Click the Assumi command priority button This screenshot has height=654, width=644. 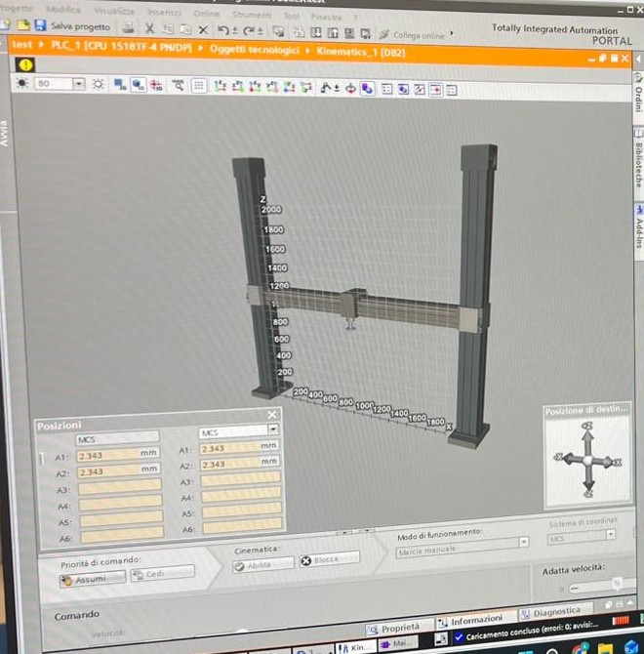92,579
